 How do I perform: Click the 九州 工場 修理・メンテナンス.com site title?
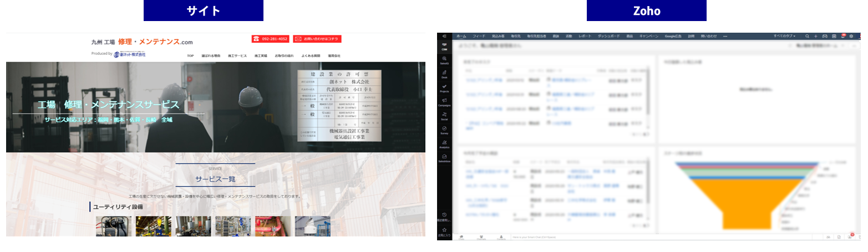(x=142, y=42)
